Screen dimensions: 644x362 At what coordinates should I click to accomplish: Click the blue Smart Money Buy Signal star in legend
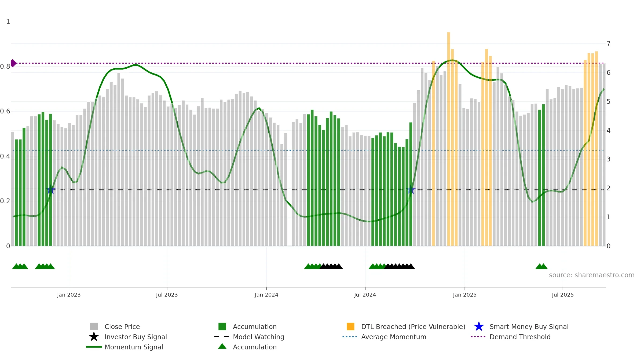(479, 327)
